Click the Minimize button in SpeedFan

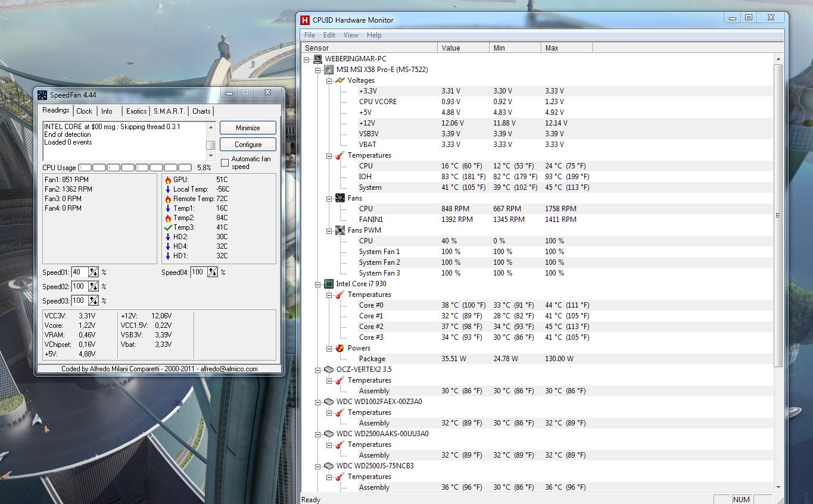pos(248,128)
